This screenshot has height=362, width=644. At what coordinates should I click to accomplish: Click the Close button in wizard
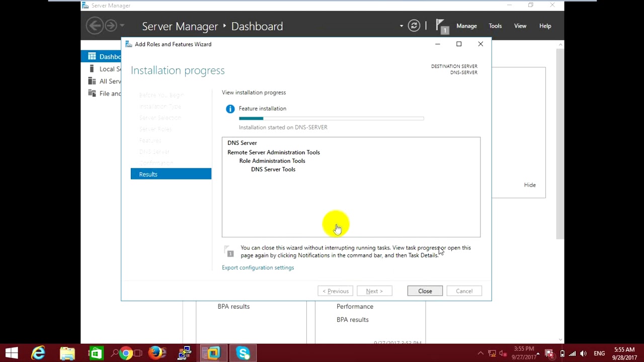coord(425,291)
